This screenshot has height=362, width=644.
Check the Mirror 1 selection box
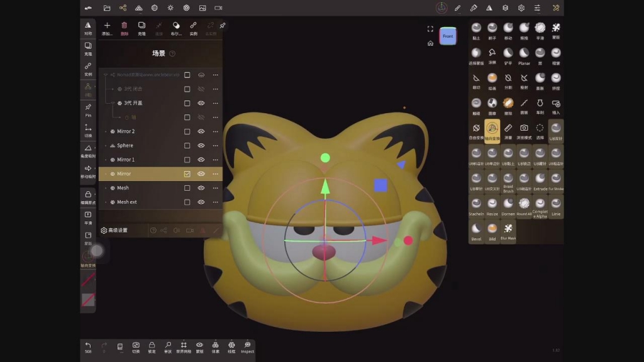(187, 160)
